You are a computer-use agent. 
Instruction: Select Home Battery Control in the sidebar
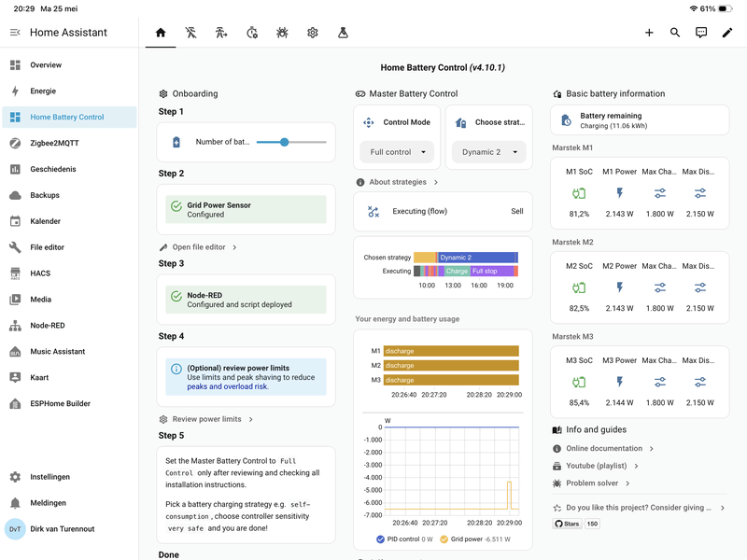click(x=69, y=118)
